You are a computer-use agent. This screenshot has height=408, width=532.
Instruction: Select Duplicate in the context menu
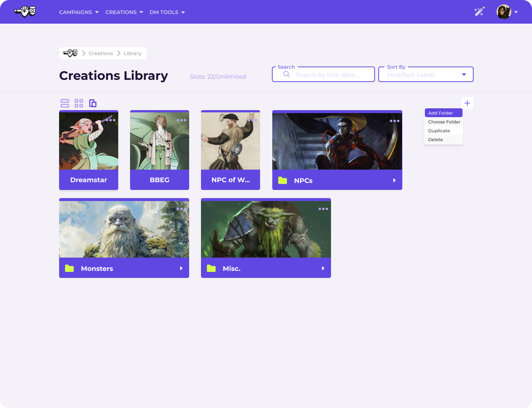tap(439, 131)
